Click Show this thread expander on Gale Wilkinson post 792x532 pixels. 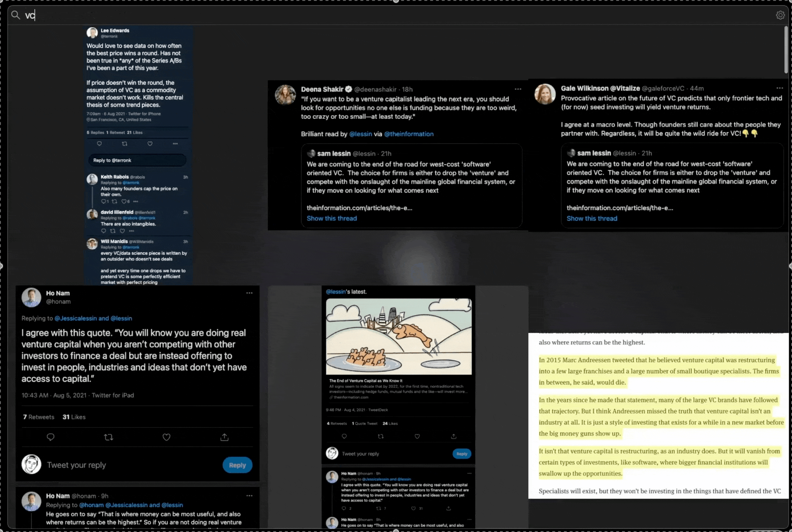pyautogui.click(x=592, y=218)
